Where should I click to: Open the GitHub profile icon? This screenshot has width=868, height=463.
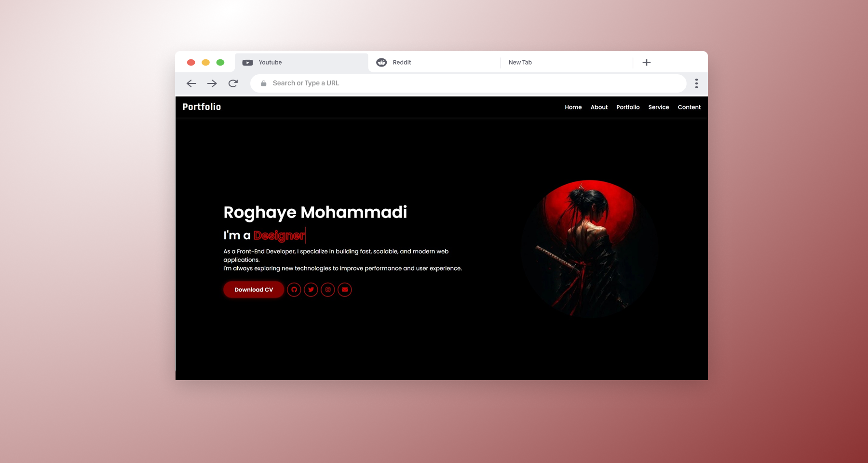[x=294, y=290]
